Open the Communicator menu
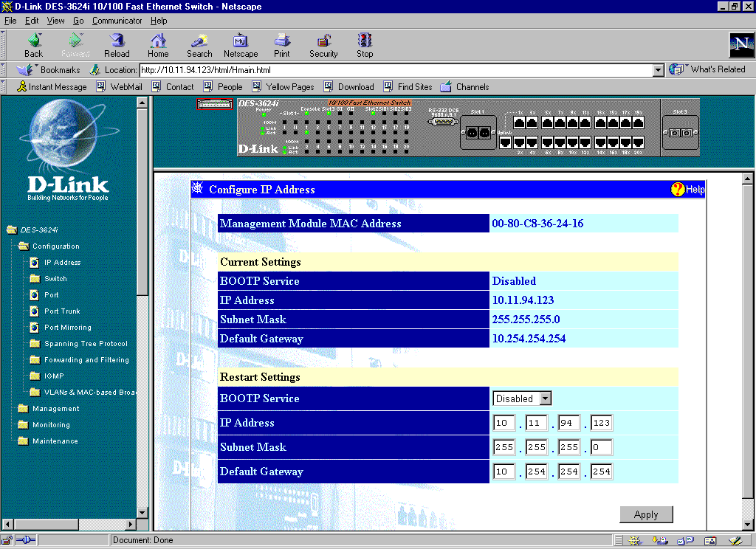Viewport: 756px width, 549px height. 117,21
